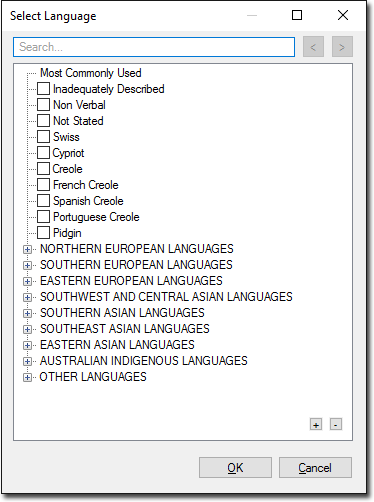Expand Southwest and Central Asian Languages

27,297
